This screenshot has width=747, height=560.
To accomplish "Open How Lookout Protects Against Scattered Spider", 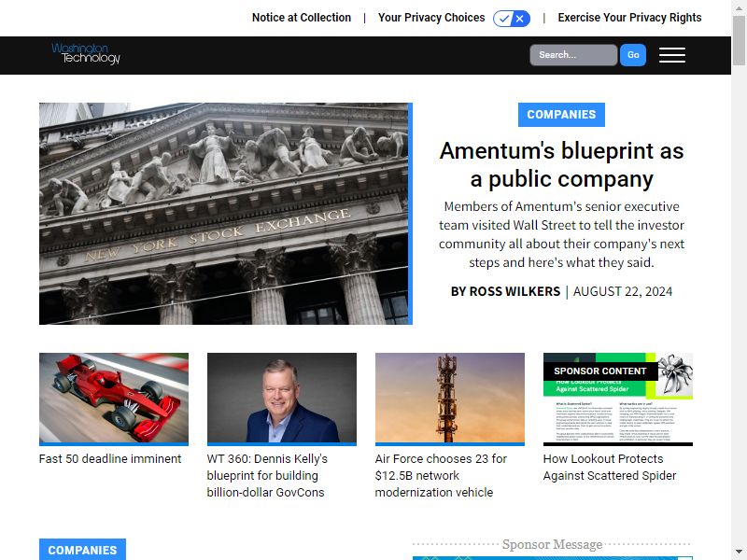I will tap(610, 468).
